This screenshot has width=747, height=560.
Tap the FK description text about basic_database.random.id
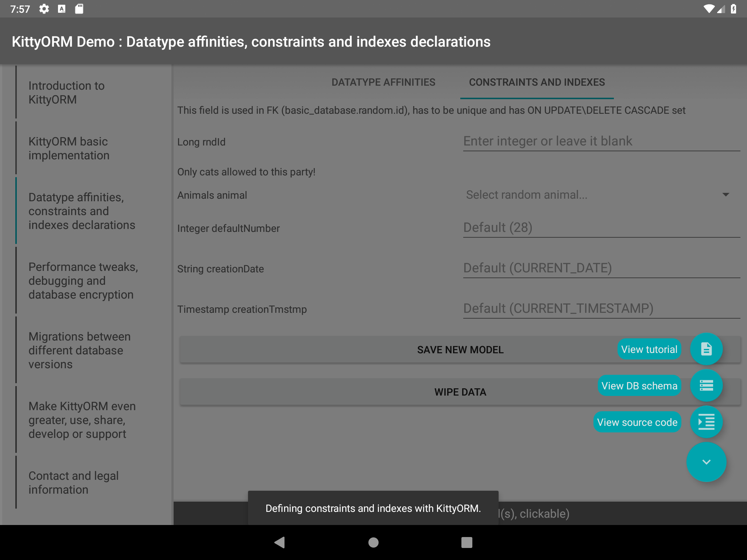(431, 110)
